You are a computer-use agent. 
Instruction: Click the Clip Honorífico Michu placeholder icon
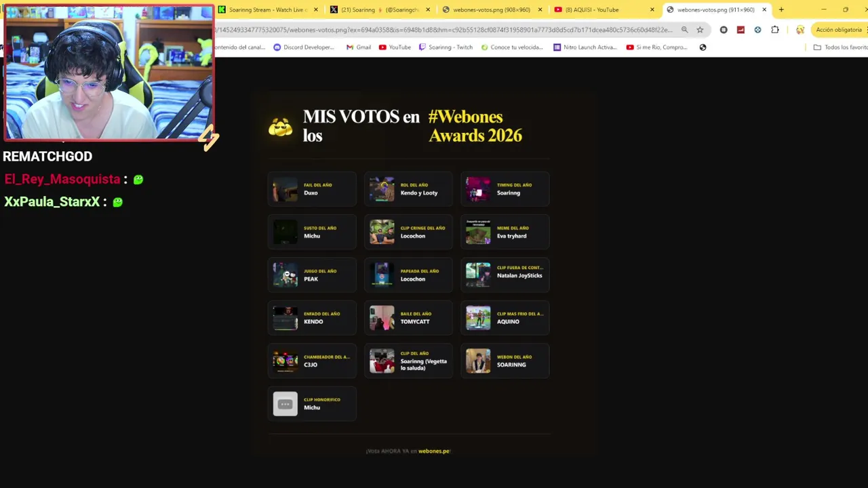tap(285, 404)
